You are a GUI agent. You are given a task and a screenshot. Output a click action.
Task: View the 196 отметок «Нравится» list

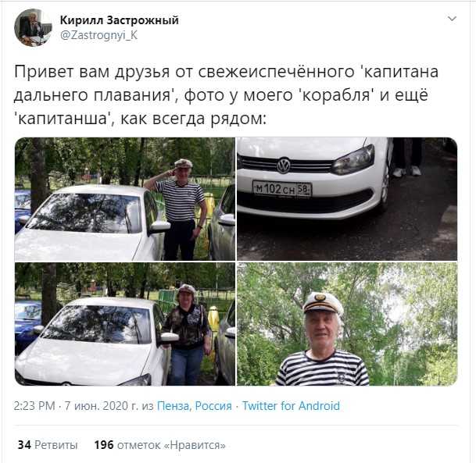(x=160, y=445)
